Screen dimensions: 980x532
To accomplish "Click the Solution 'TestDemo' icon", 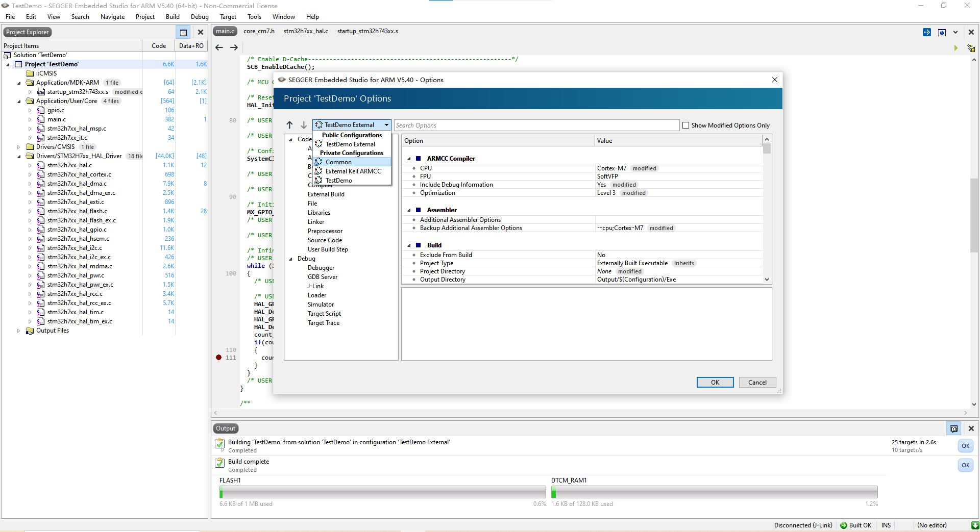I will click(x=8, y=55).
